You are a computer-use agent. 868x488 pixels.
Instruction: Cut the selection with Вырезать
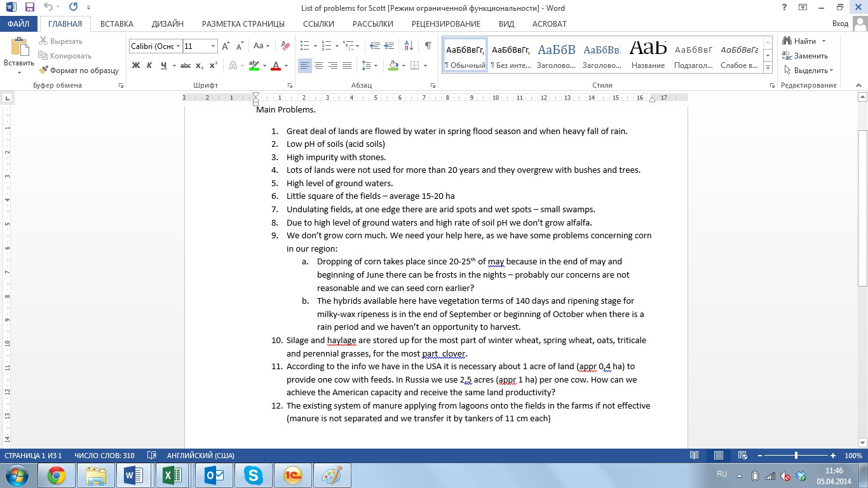click(x=60, y=41)
